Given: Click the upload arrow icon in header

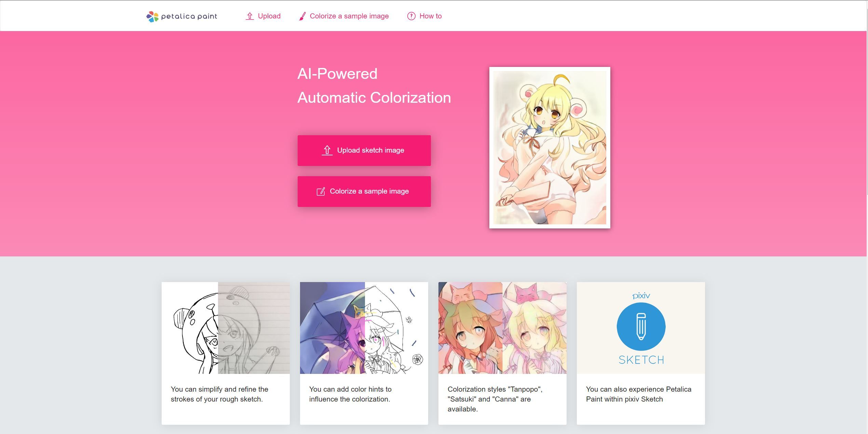Looking at the screenshot, I should (x=249, y=16).
